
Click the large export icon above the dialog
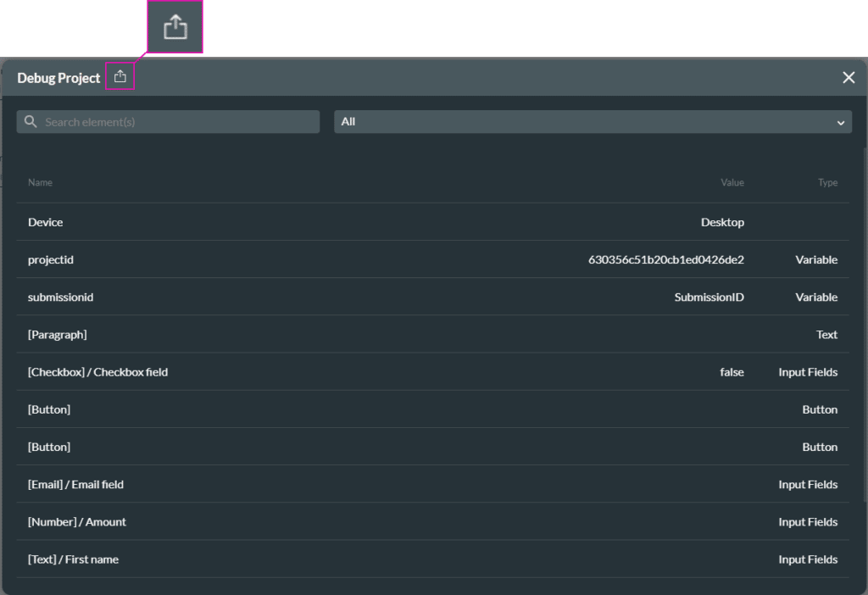175,26
